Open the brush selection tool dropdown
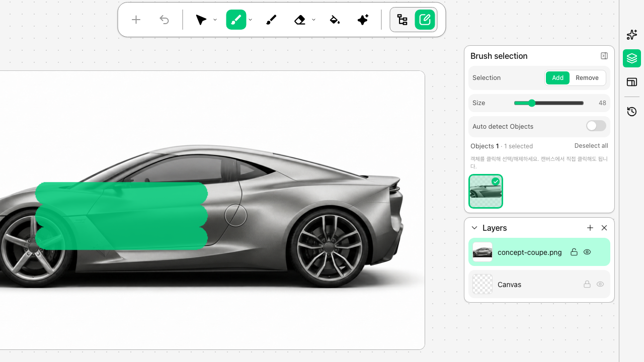 click(x=250, y=20)
